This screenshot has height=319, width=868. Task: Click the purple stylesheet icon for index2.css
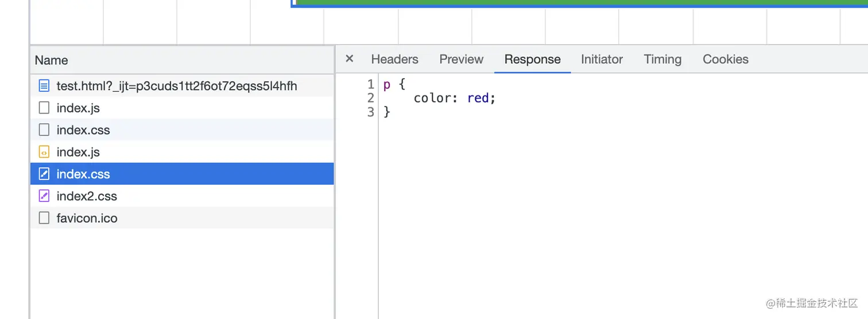44,196
